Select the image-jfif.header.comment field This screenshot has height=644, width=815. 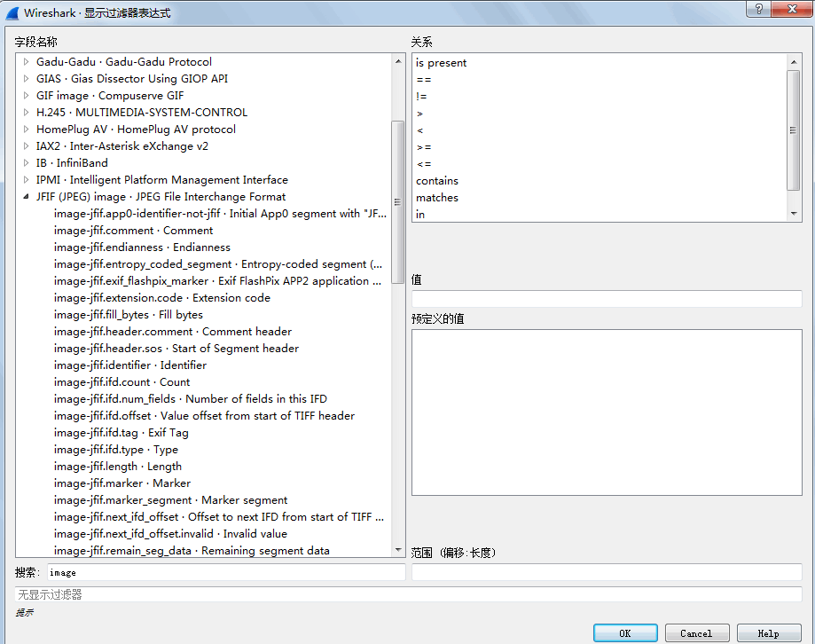pyautogui.click(x=173, y=332)
